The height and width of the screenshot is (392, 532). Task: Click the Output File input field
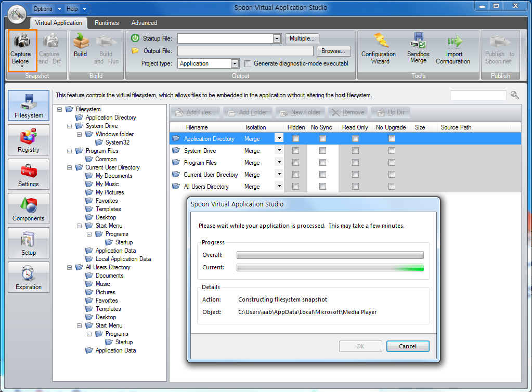(245, 51)
